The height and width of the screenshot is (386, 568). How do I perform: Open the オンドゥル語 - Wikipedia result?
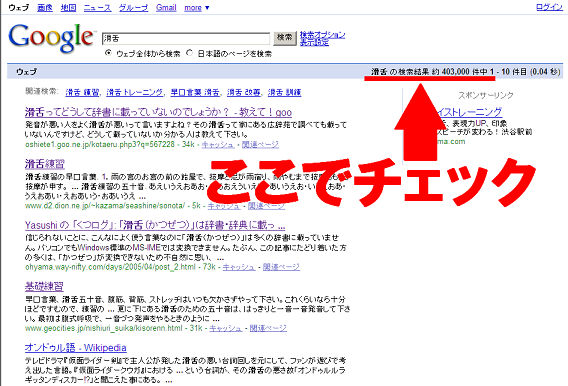pyautogui.click(x=75, y=348)
